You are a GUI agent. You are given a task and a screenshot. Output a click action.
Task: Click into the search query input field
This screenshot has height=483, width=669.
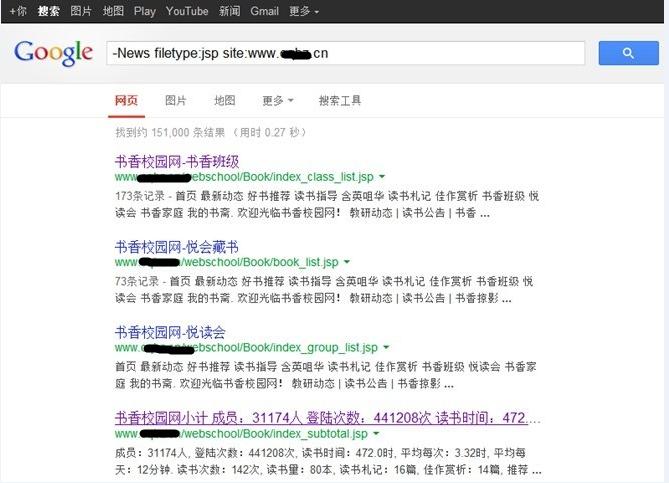coord(346,53)
